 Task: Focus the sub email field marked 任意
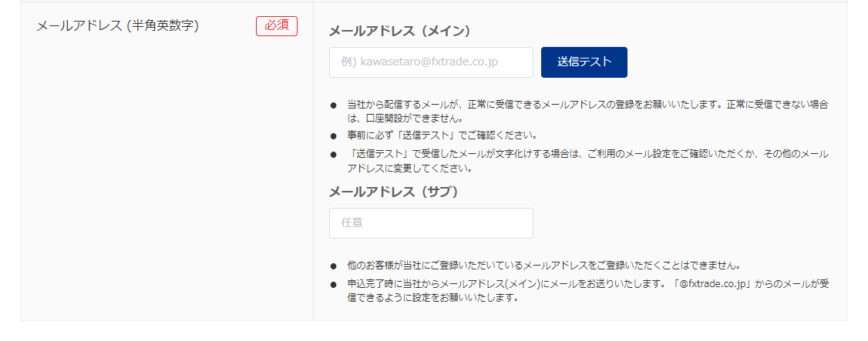click(431, 223)
